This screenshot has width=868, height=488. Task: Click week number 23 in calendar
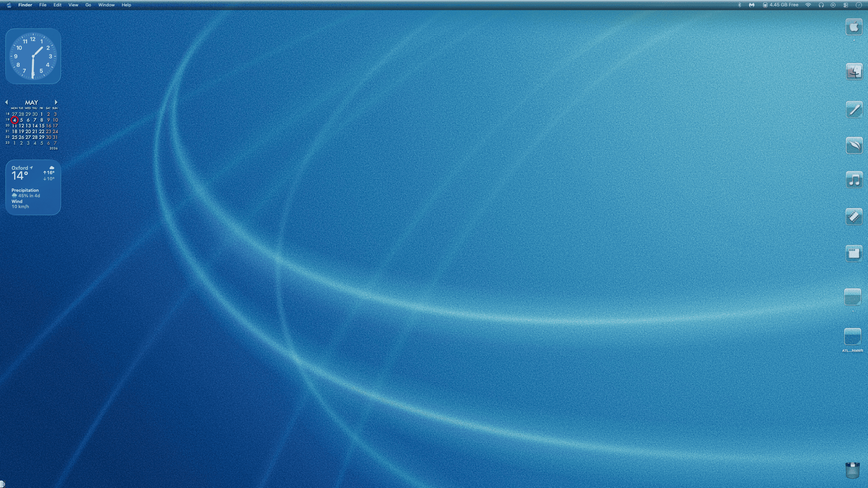coord(7,143)
